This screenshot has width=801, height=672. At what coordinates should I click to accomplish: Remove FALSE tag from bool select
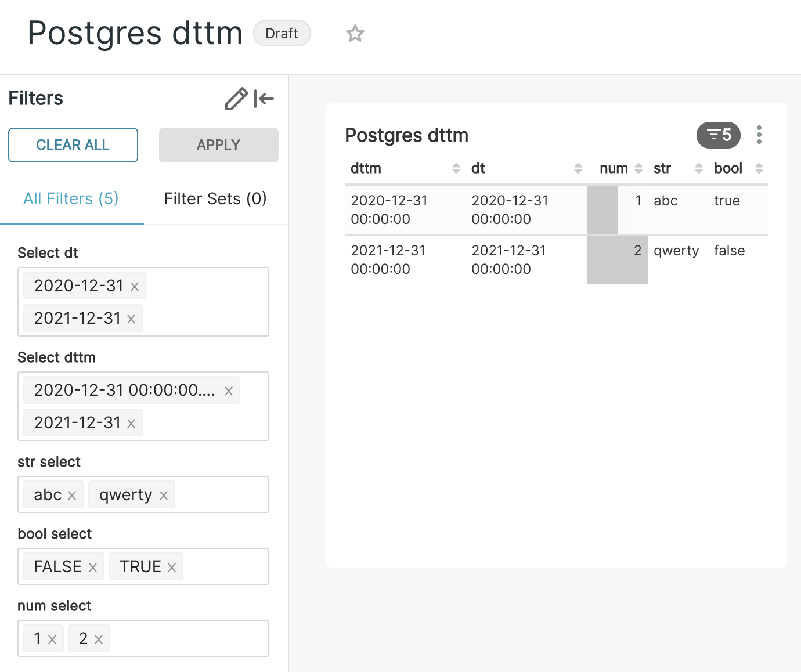tap(93, 568)
